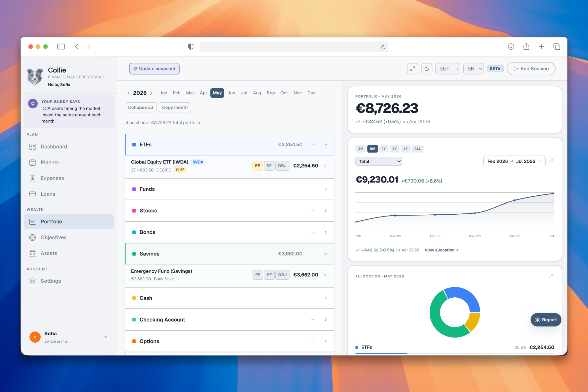This screenshot has width=588, height=392.
Task: Go to Expenses page
Action: point(69,178)
